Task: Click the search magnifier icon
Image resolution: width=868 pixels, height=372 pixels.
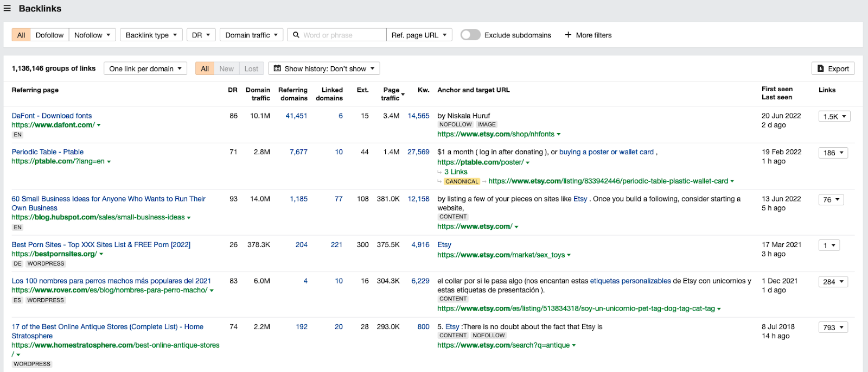Action: (x=296, y=35)
